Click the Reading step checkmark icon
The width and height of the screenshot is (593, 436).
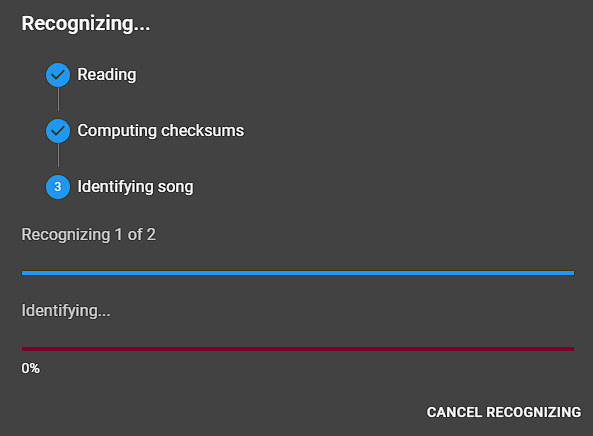pos(58,75)
